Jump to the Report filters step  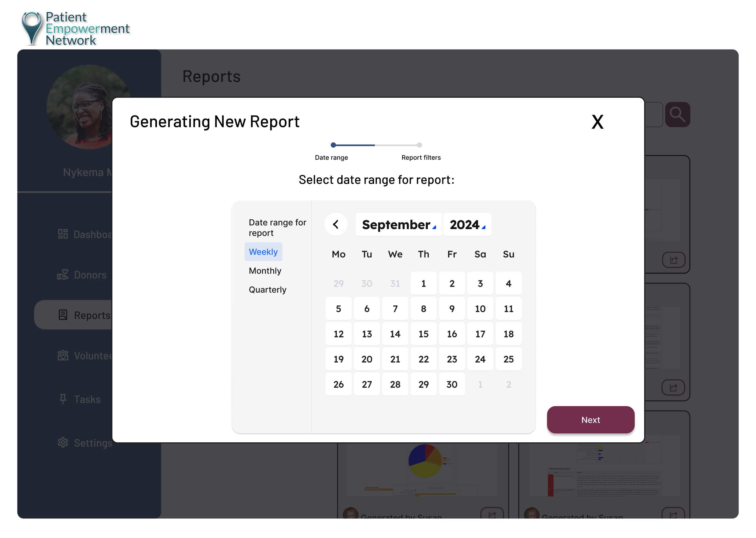point(421,157)
